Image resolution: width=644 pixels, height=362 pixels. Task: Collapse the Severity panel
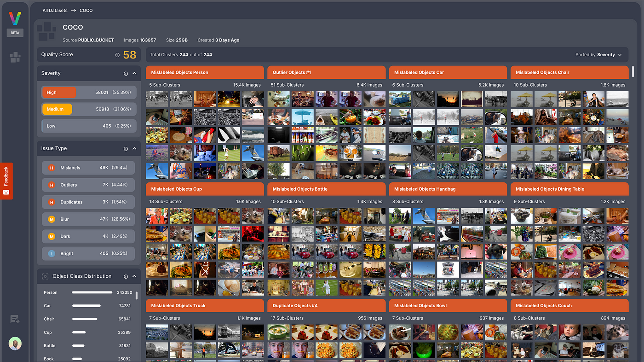(134, 73)
